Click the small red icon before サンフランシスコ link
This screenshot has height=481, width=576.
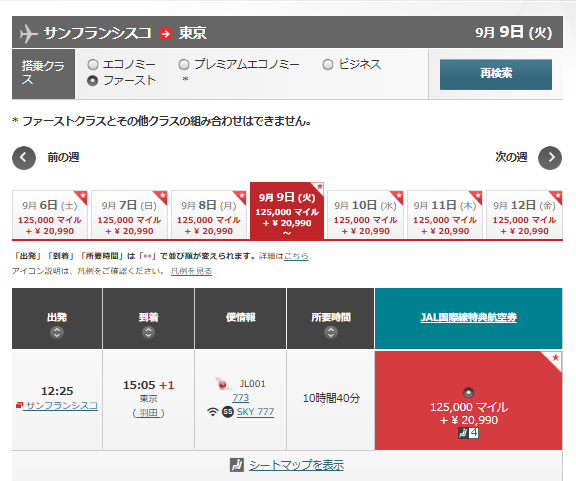click(19, 405)
